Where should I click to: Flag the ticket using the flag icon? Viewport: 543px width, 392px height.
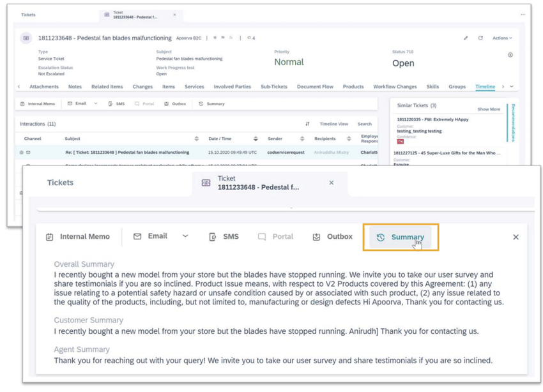coord(223,38)
